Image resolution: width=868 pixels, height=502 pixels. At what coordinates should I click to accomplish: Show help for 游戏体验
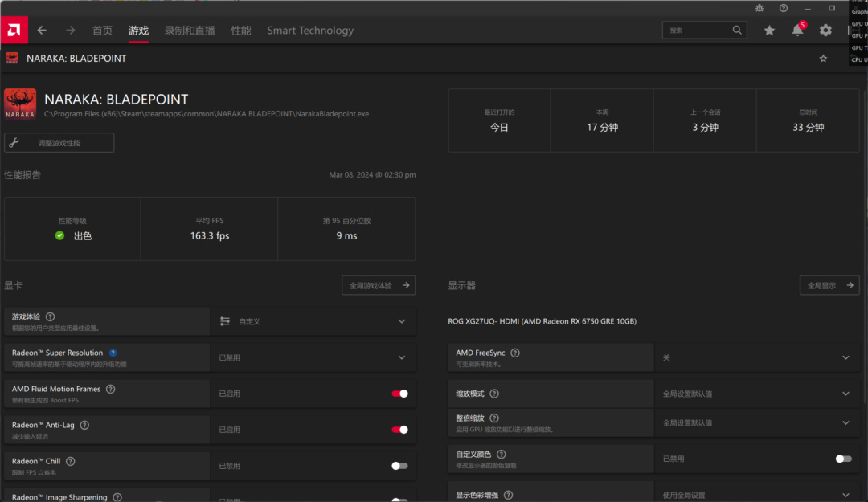click(x=51, y=316)
